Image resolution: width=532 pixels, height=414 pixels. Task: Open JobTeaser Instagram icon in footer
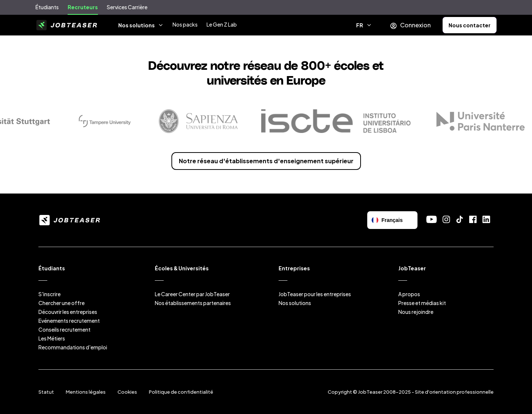(x=446, y=219)
